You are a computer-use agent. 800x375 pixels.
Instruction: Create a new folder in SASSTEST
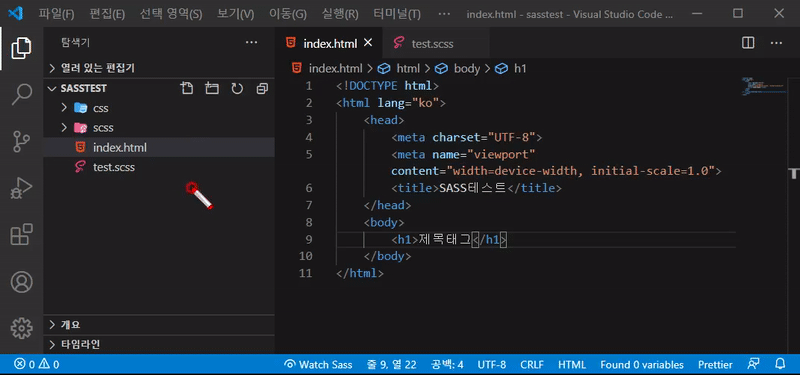coord(212,89)
